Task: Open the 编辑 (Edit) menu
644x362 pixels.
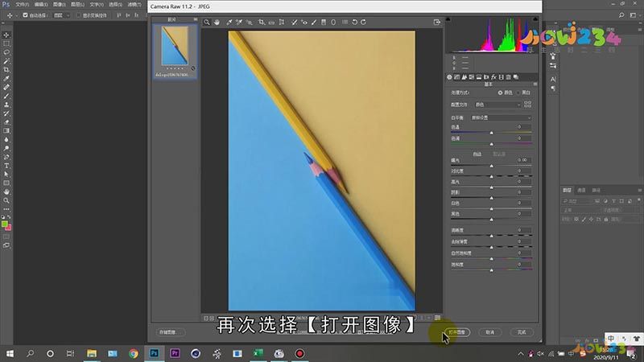Action: [41, 5]
